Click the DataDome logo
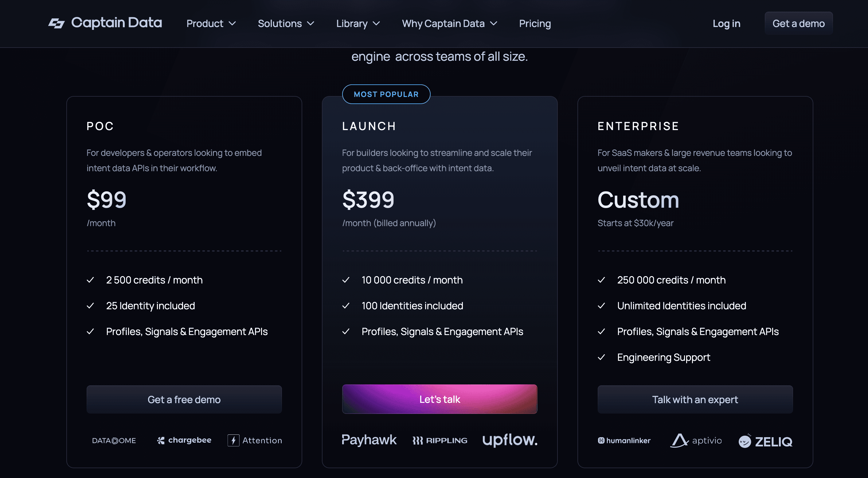Viewport: 868px width, 478px height. [114, 441]
